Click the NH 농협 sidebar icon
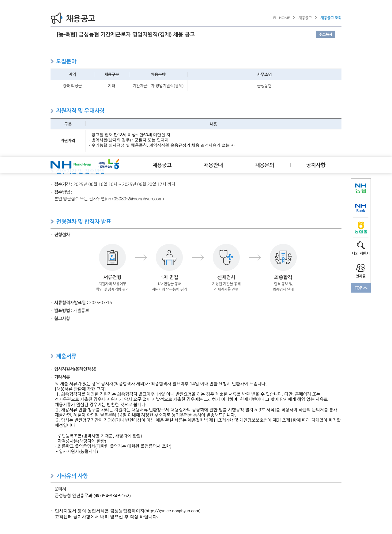392x534 pixels. point(361,188)
